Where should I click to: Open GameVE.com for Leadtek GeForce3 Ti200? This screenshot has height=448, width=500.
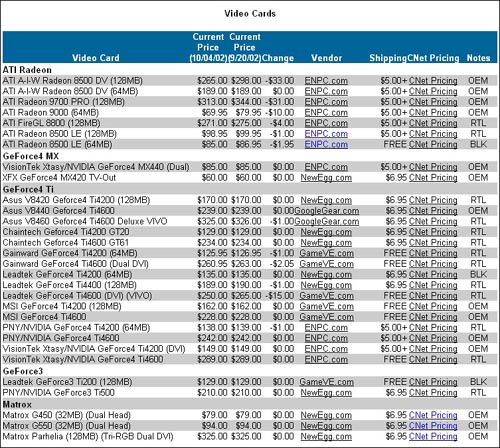click(x=326, y=382)
